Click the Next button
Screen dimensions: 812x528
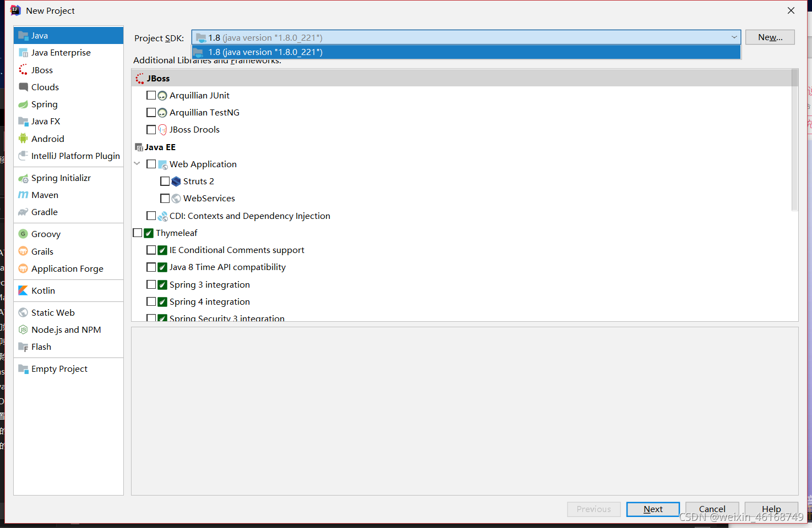tap(653, 509)
